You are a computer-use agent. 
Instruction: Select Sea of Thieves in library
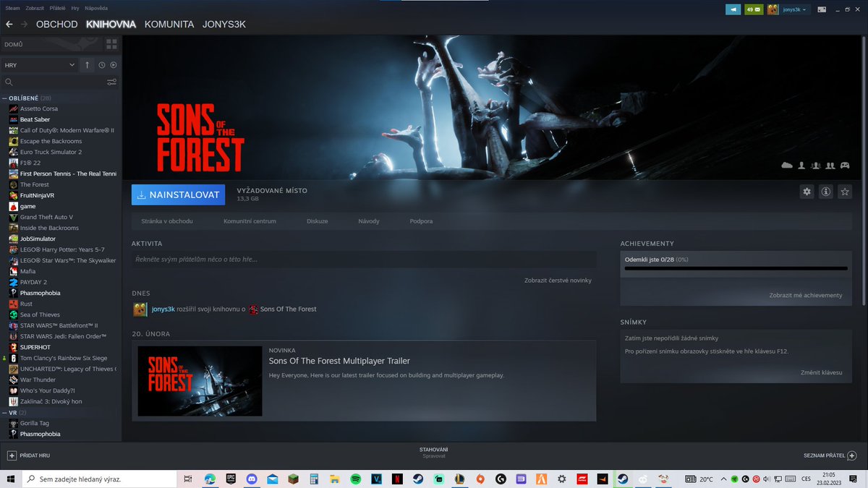(40, 314)
